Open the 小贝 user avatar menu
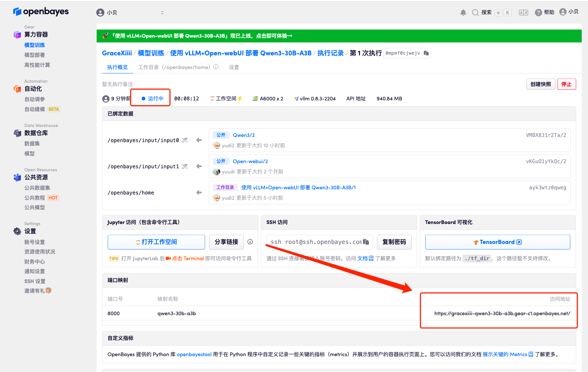 [x=569, y=12]
